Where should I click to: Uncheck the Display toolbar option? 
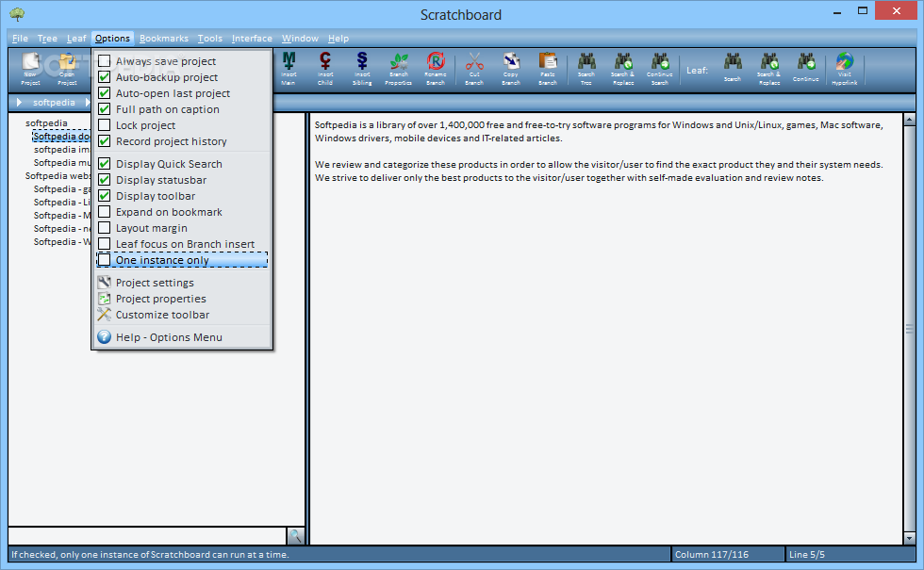click(x=105, y=196)
